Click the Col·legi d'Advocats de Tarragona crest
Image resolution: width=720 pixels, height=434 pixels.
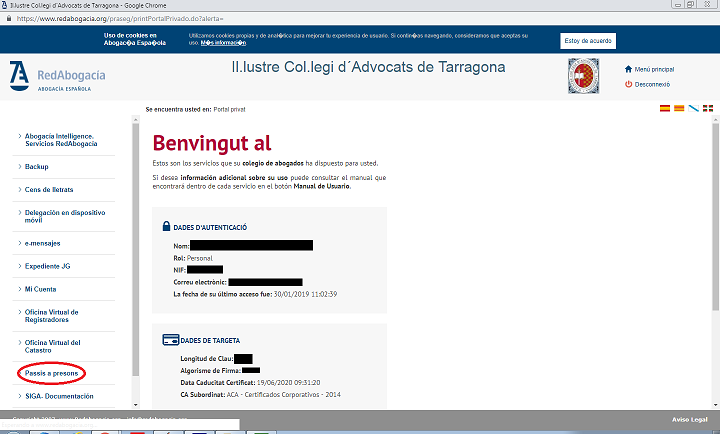point(583,76)
